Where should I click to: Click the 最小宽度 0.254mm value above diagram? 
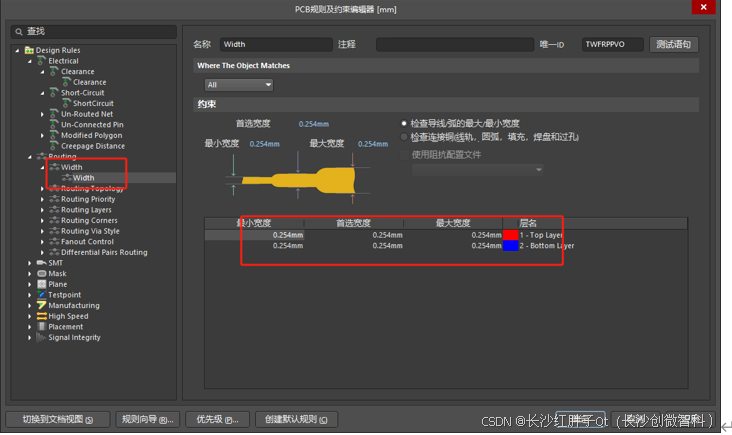point(265,144)
